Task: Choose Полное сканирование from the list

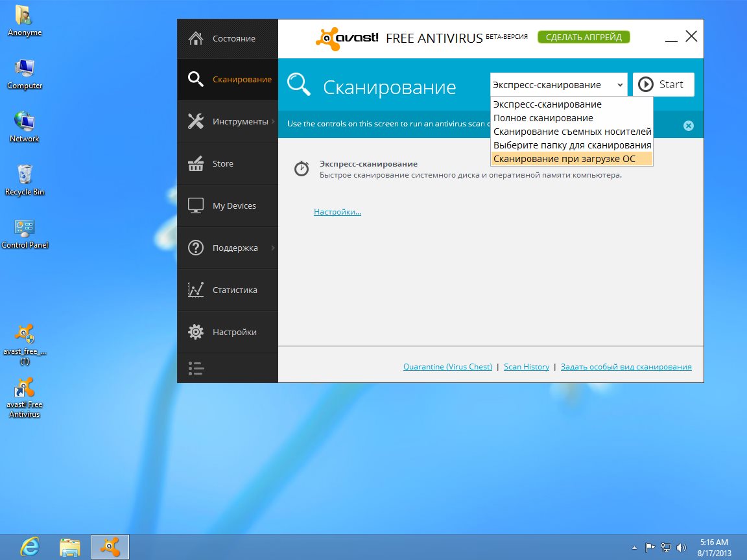Action: point(572,118)
